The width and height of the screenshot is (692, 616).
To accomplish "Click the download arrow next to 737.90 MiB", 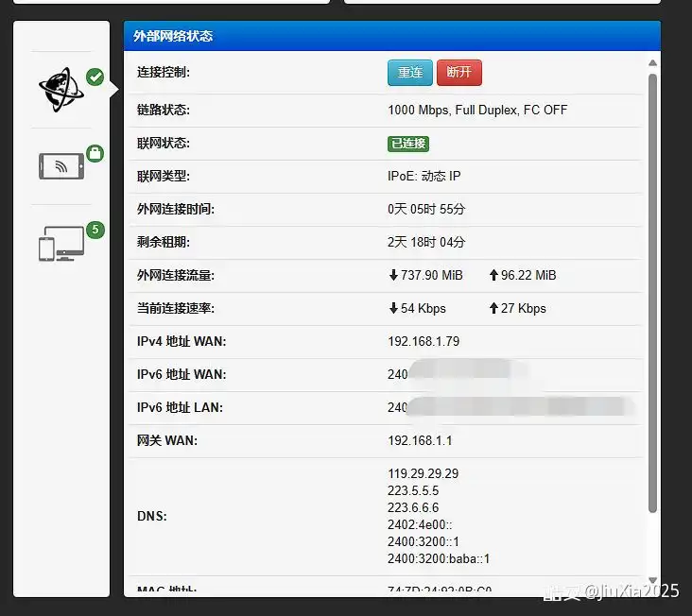I will tap(393, 275).
